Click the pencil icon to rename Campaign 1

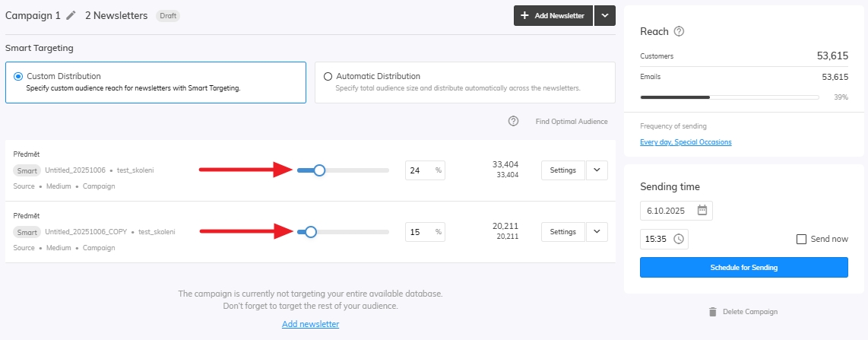(x=71, y=15)
